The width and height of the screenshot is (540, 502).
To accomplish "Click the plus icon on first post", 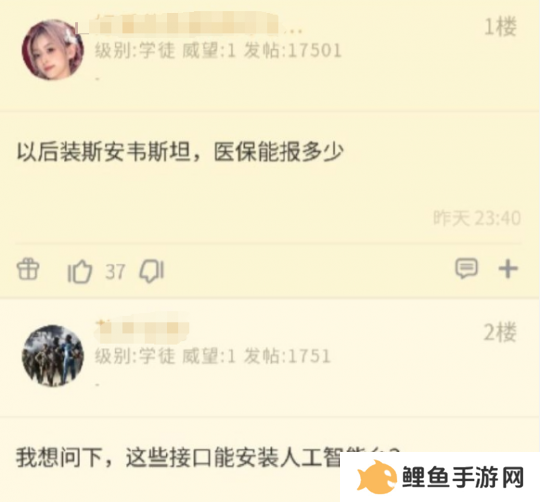I will [x=508, y=269].
